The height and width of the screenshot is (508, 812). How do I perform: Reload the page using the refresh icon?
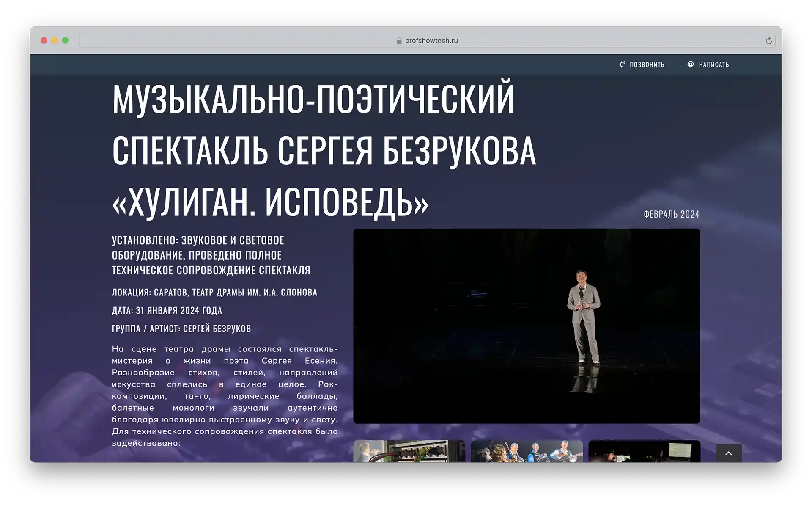(768, 41)
